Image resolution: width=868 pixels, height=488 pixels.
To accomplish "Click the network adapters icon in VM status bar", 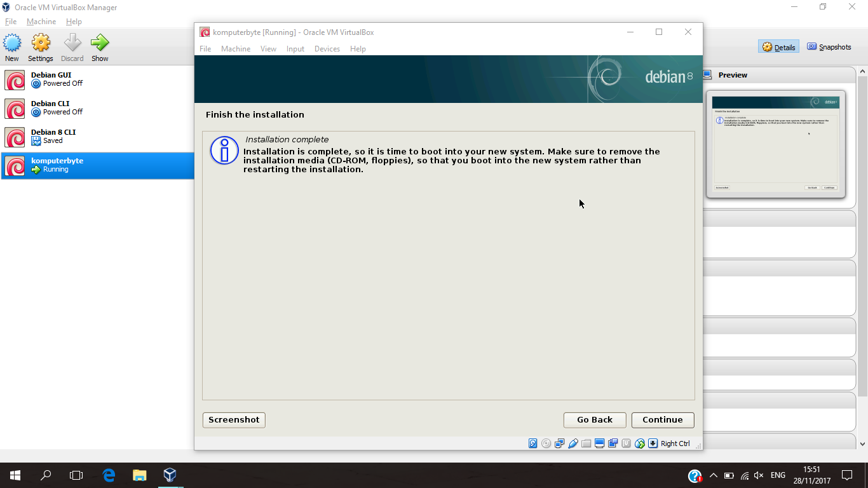I will 560,444.
